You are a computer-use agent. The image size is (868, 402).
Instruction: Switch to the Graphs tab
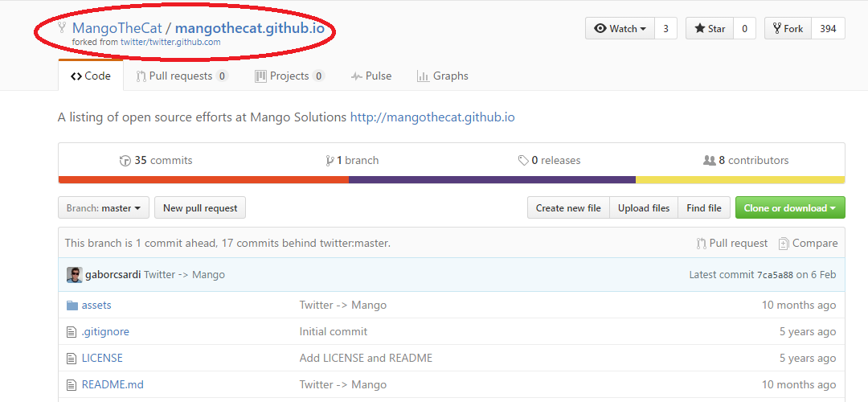[x=442, y=76]
